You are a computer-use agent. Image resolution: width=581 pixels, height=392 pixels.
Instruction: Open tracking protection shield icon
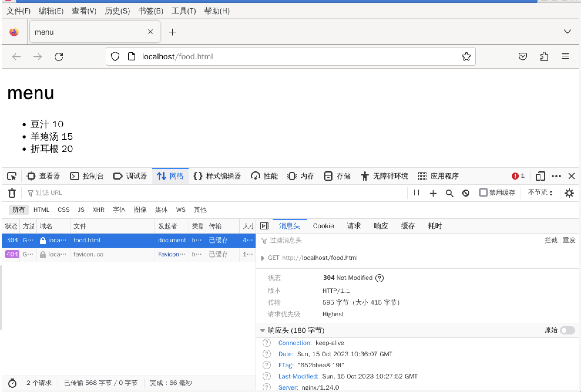coord(115,56)
